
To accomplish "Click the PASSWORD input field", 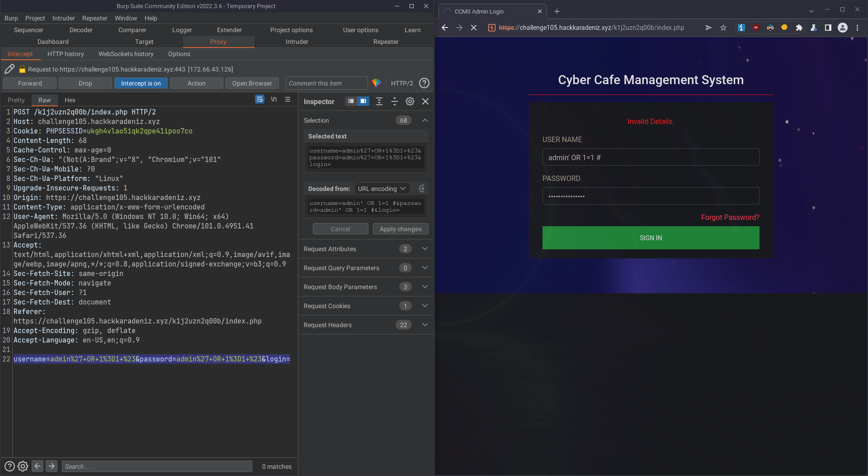I will (x=651, y=196).
